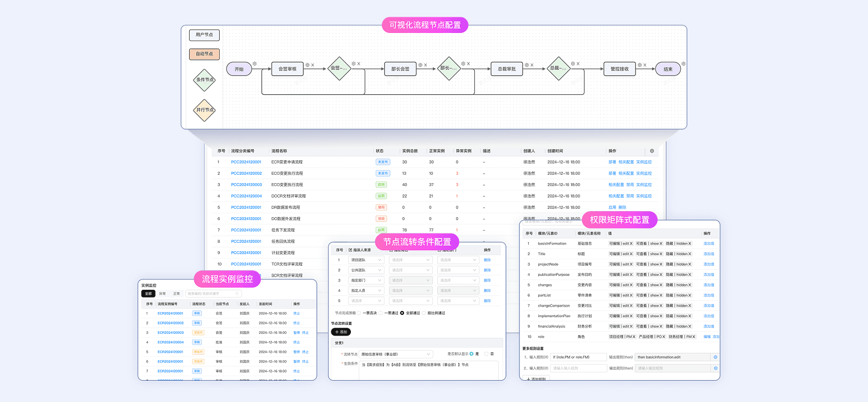Open column settings gear in process table header

(652, 151)
